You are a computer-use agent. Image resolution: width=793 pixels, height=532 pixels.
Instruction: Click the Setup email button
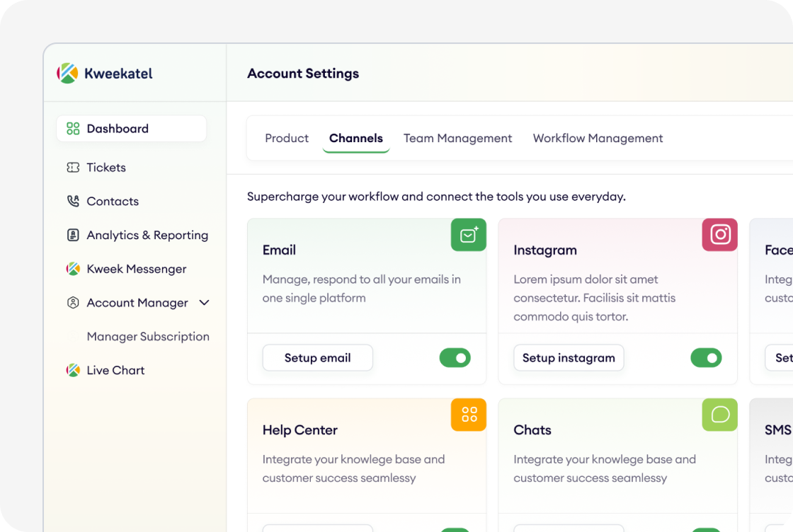pos(318,358)
